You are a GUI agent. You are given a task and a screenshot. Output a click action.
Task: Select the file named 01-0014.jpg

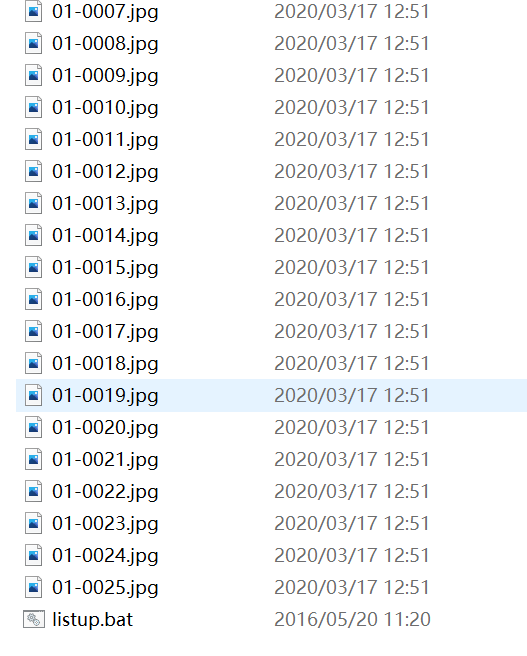(x=105, y=236)
